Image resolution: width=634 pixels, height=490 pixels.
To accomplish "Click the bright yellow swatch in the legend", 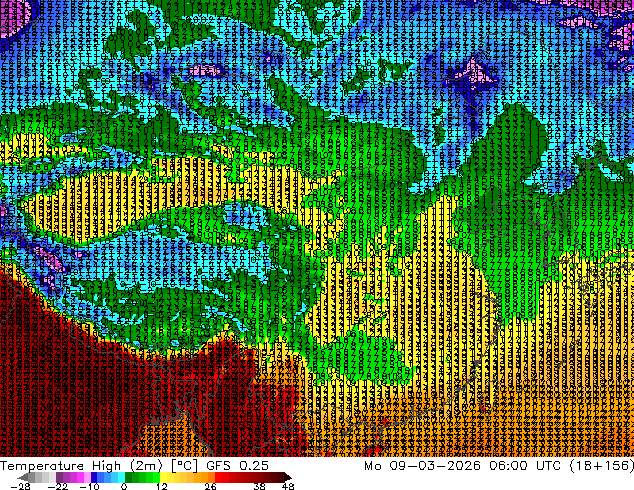I will tap(163, 477).
